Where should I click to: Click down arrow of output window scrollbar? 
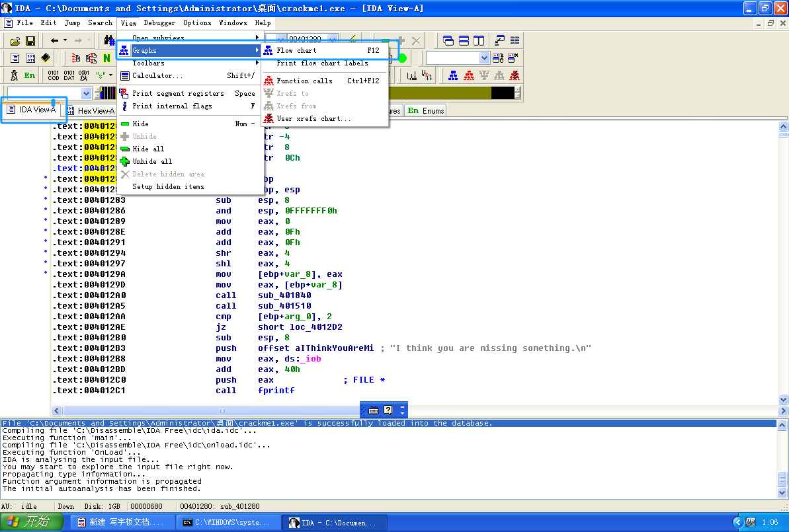pos(782,493)
